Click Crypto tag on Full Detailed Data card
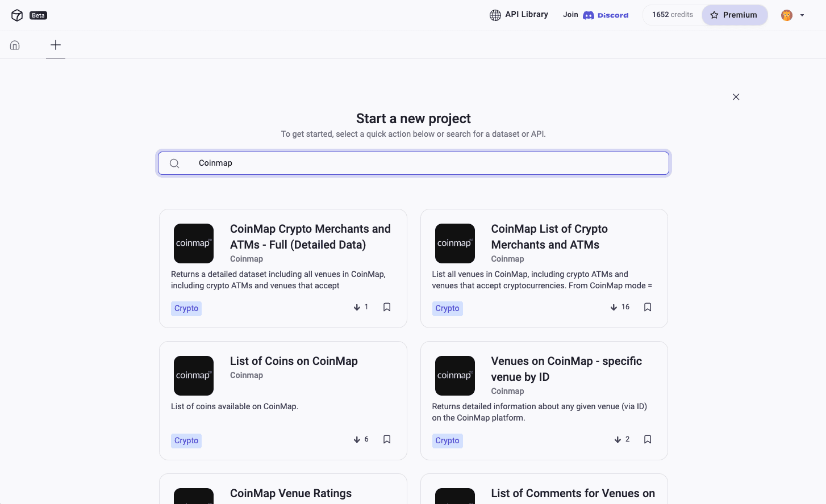 pos(186,308)
